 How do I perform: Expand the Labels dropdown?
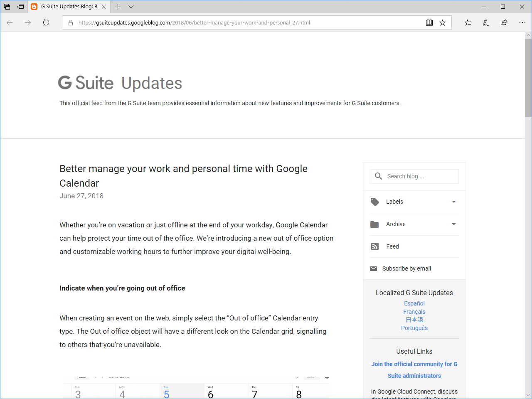(454, 202)
